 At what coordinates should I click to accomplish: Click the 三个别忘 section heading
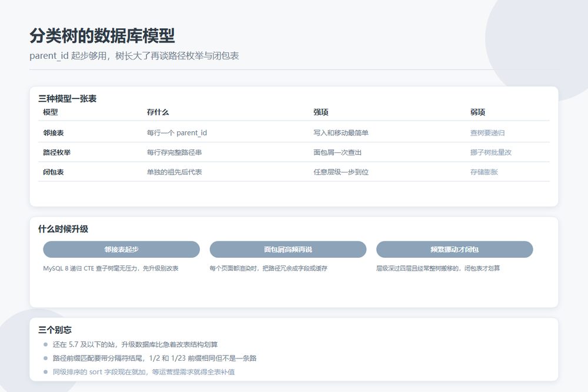55,330
